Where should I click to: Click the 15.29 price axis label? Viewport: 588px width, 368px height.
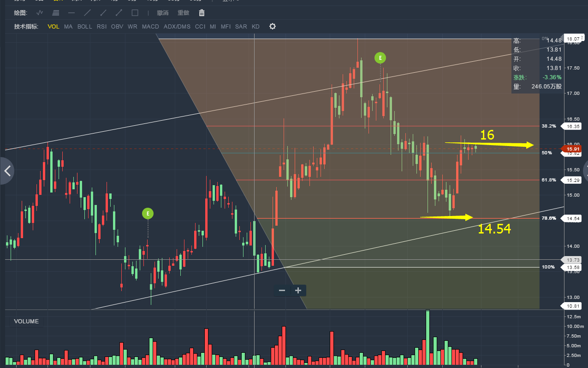pos(572,180)
